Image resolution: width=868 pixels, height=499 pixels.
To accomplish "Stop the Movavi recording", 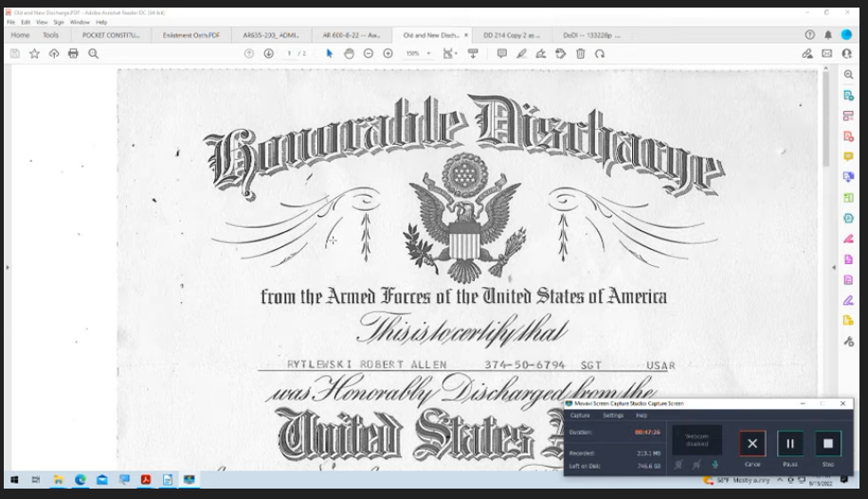I will click(x=827, y=443).
